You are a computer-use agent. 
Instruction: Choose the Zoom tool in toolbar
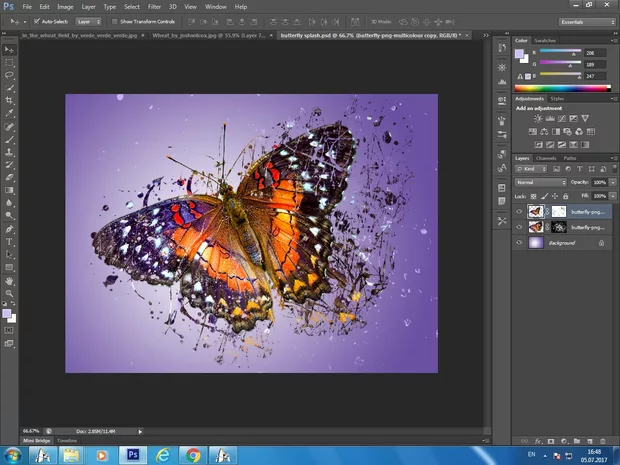click(x=9, y=294)
